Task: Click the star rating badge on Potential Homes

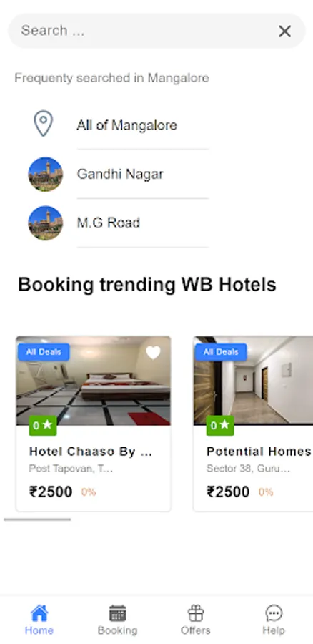Action: pyautogui.click(x=220, y=426)
